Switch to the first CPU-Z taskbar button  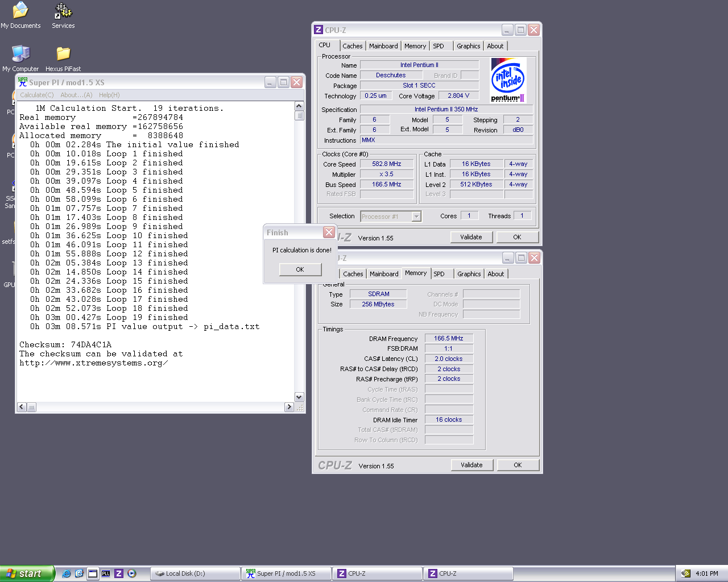pyautogui.click(x=377, y=573)
